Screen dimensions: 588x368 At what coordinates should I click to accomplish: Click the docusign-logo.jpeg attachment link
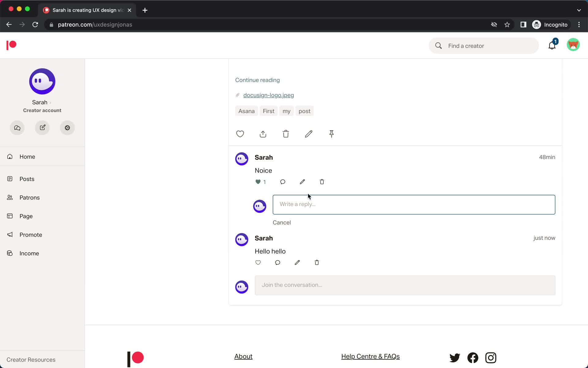(x=268, y=95)
